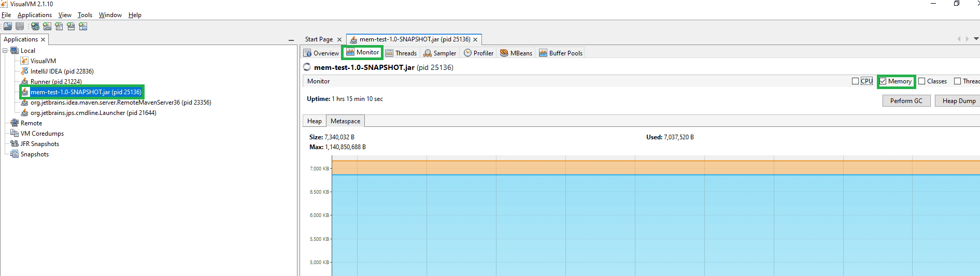Switch to the Heap memory tab
Screen dimensions: 980x276
[x=315, y=121]
